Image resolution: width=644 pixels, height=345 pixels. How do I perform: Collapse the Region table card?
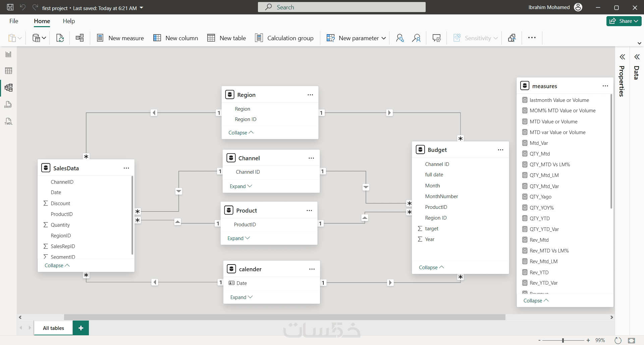(x=241, y=133)
